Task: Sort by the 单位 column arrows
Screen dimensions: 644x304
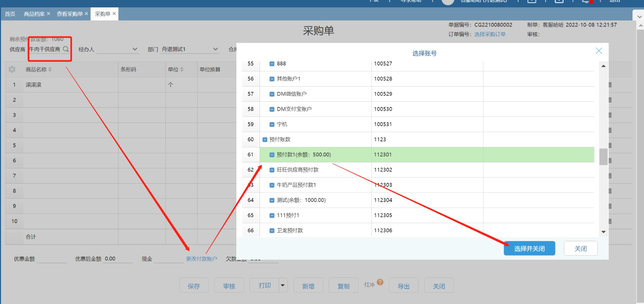Action: click(182, 69)
